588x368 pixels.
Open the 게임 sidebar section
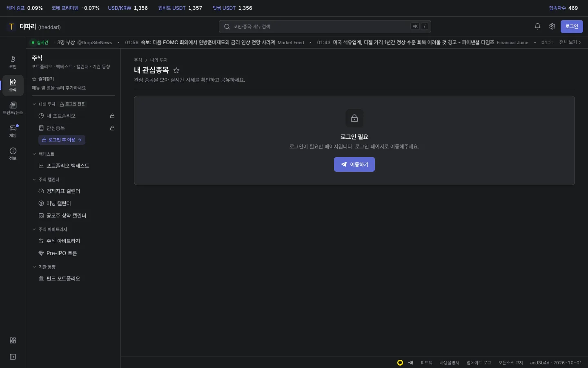pos(13,131)
